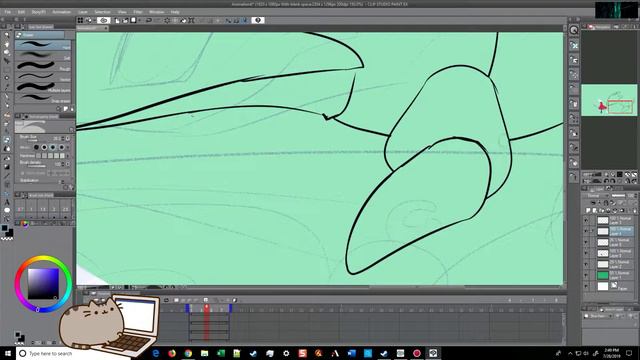Viewport: 640px width, 360px height.
Task: Select the Hand move tool
Action: [x=7, y=44]
